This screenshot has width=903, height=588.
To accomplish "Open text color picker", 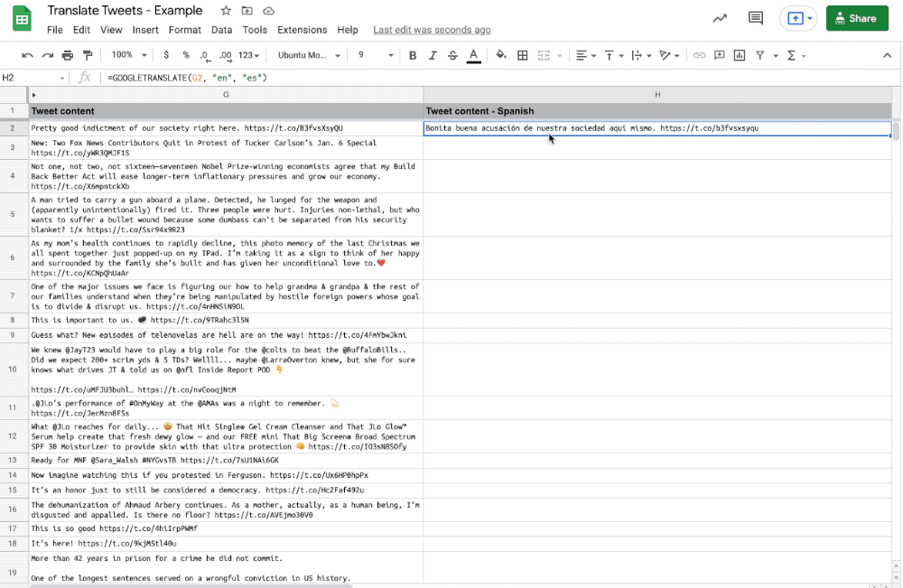I will coord(473,56).
